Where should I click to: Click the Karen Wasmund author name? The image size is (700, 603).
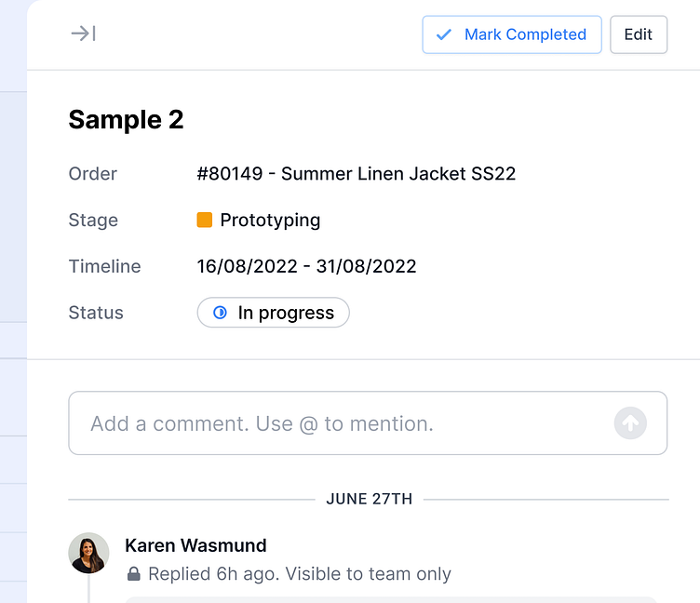[x=195, y=545]
